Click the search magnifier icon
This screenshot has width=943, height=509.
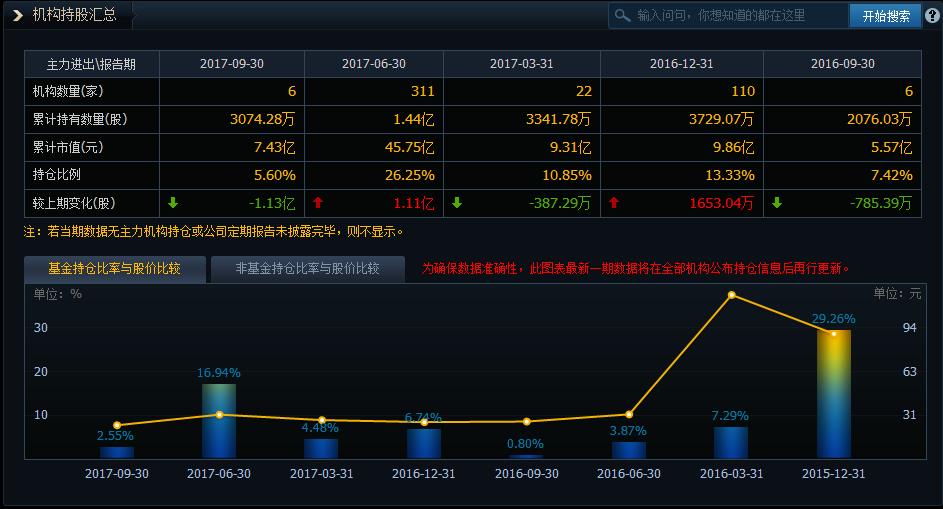click(622, 16)
